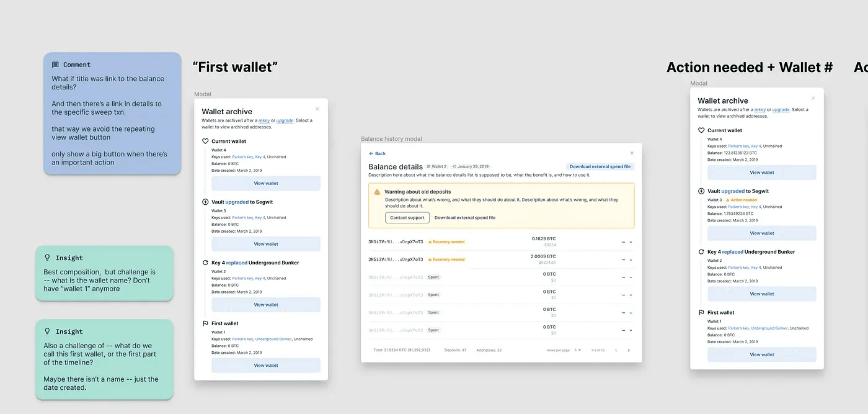Click View wallet under Wallet 4

coord(265,183)
